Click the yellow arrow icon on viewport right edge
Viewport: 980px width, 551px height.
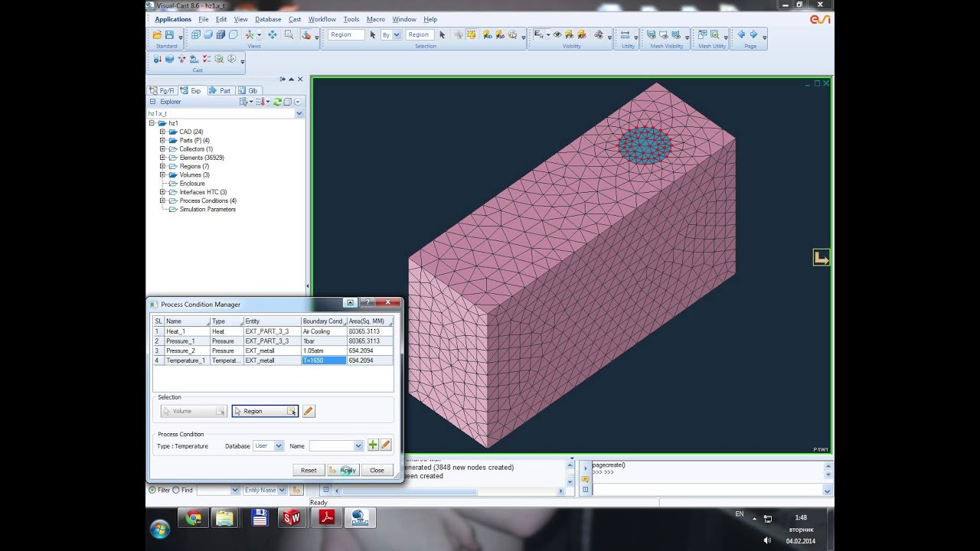coord(821,259)
